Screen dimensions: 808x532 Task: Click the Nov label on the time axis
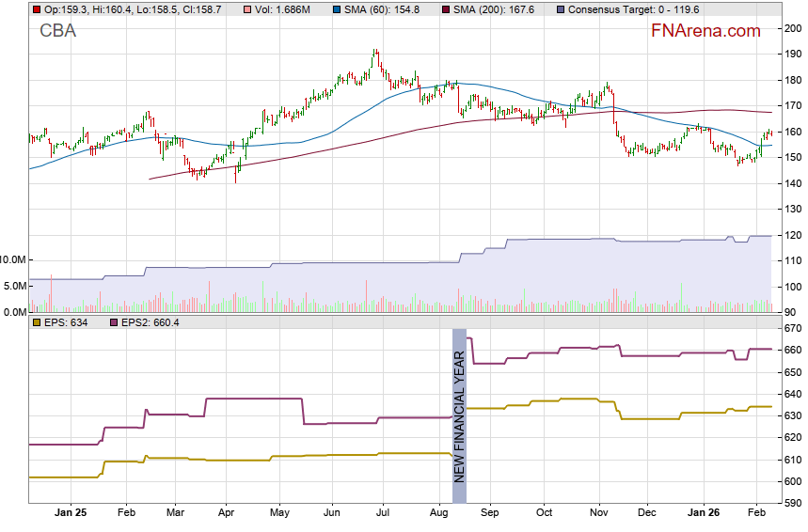coord(598,514)
